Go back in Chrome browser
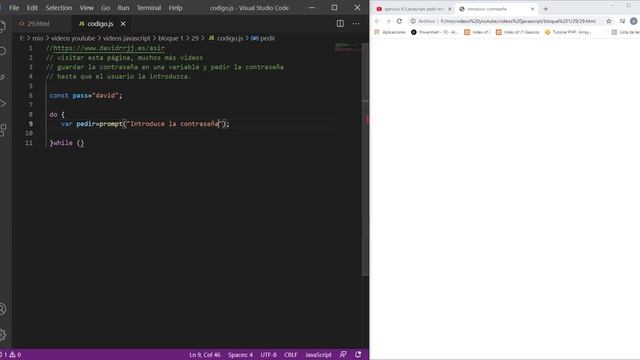 coord(377,21)
